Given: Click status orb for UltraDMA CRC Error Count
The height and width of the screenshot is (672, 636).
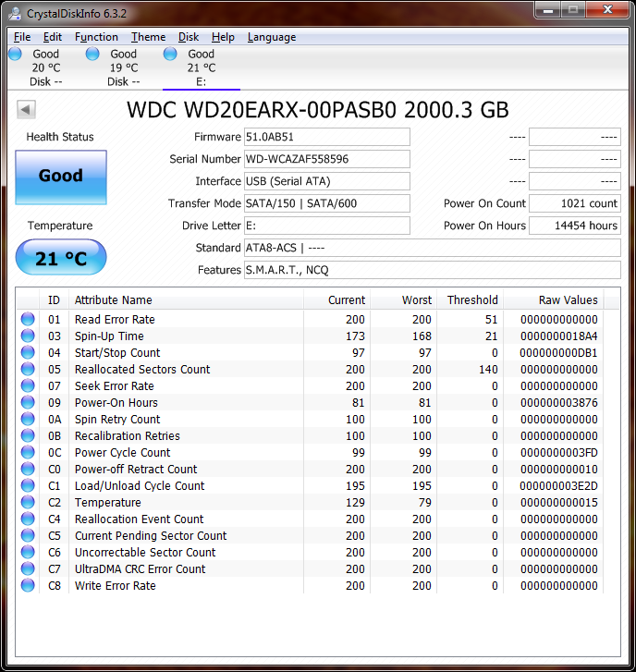Looking at the screenshot, I should point(28,569).
